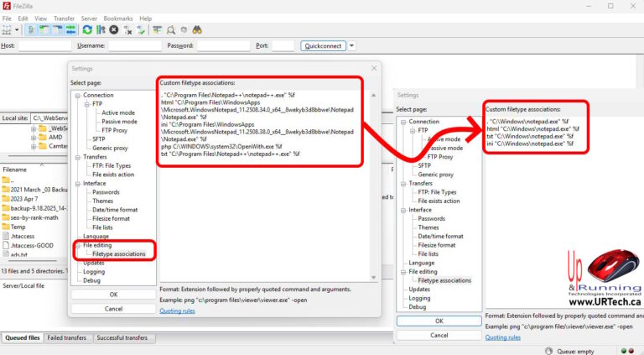The image size is (644, 355).
Task: Collapse Connection node in front Settings tree
Action: click(x=78, y=96)
